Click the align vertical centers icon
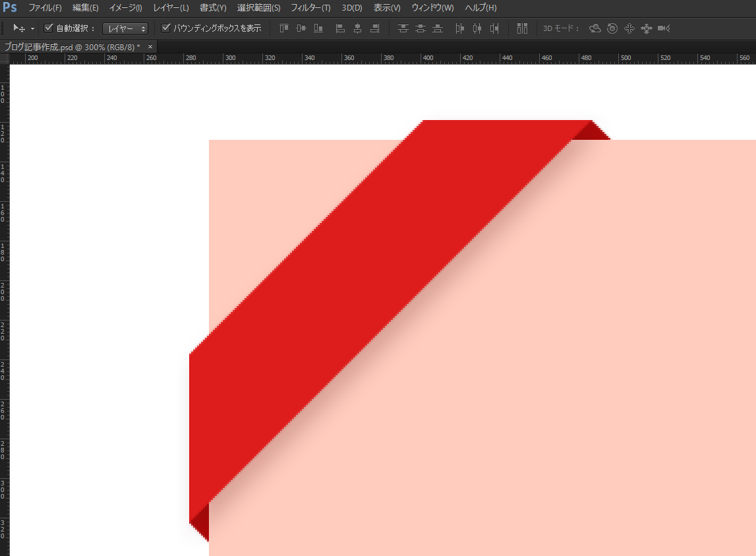756x556 pixels. (301, 28)
